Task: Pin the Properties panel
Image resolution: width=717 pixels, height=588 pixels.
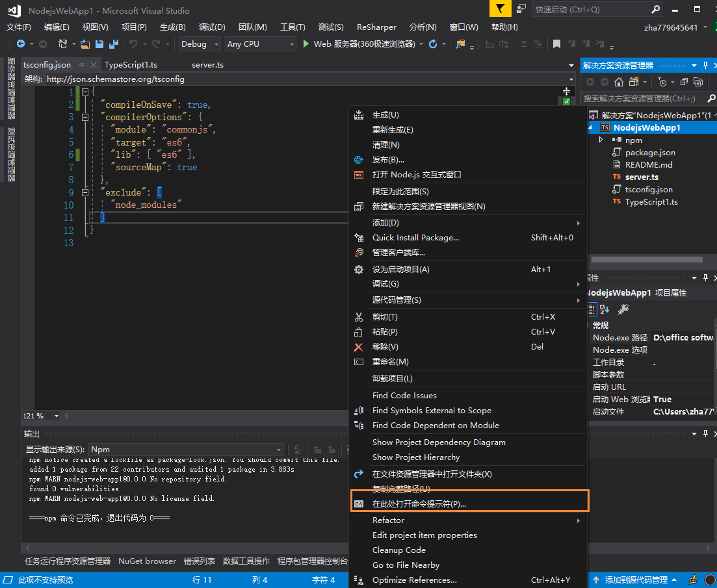Action: pos(705,278)
